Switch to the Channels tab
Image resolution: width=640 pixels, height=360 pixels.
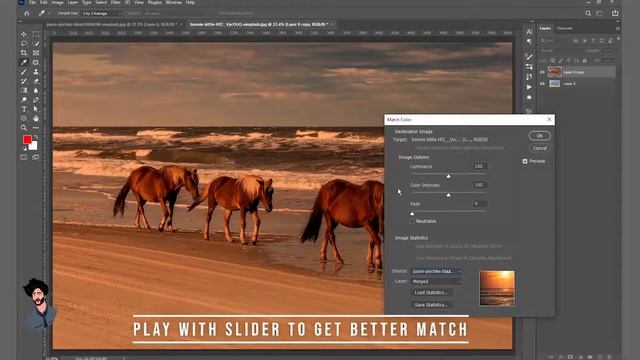pyautogui.click(x=564, y=28)
